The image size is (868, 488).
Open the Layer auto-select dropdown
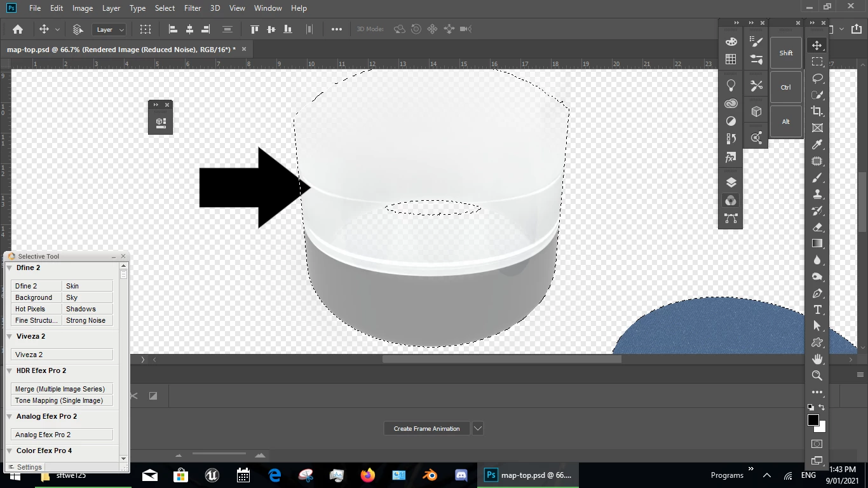pos(109,29)
